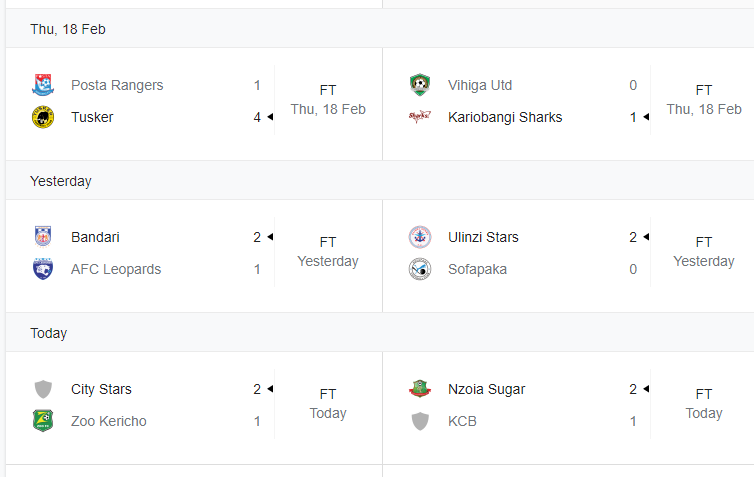Click the Zoo Kericho team name
This screenshot has width=754, height=477.
(109, 421)
